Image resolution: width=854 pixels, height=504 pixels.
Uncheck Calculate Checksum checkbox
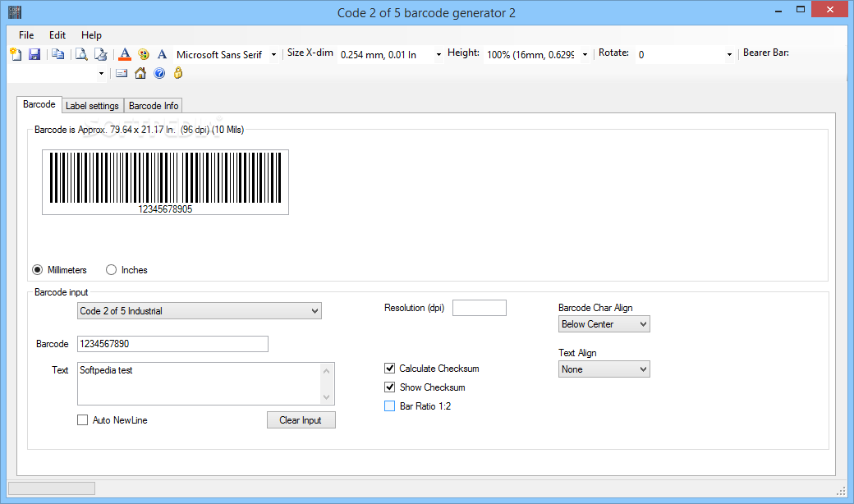tap(389, 369)
